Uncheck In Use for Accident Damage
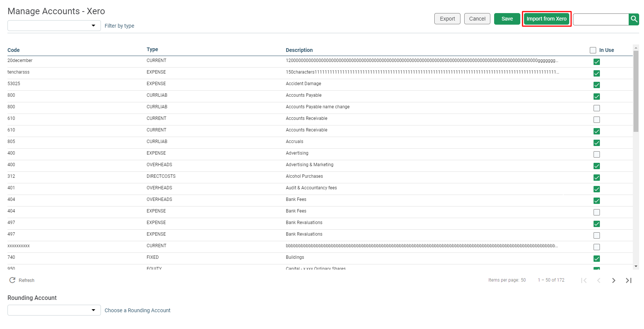The width and height of the screenshot is (644, 329). click(x=597, y=85)
